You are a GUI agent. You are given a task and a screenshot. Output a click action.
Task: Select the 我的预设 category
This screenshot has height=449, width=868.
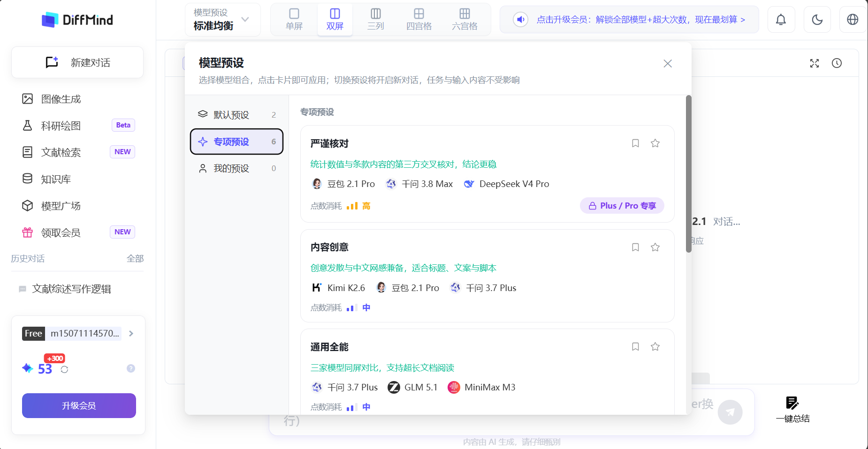(x=236, y=168)
